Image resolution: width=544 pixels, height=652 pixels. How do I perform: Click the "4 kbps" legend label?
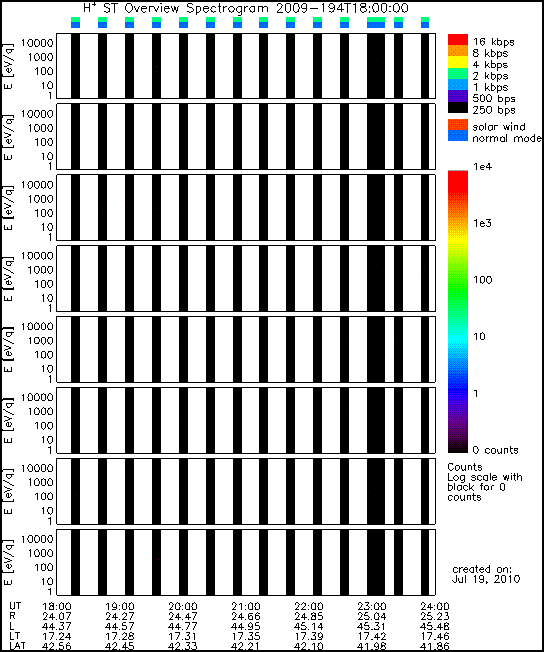pos(490,65)
